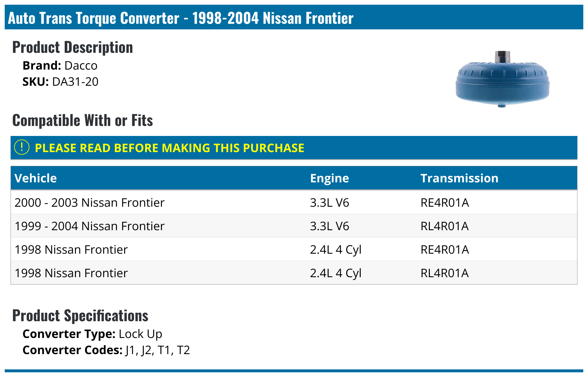The height and width of the screenshot is (377, 588).
Task: Click the Product Specifications heading
Action: click(x=80, y=316)
